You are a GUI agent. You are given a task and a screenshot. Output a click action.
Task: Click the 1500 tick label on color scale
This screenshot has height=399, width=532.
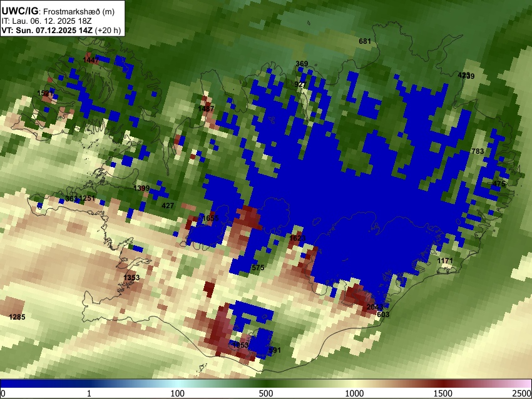tap(443, 393)
